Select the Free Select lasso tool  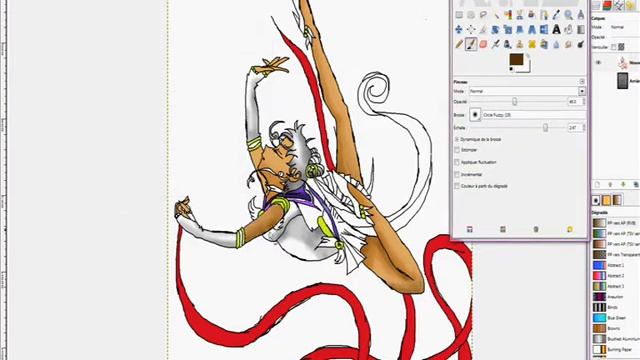coord(483,15)
